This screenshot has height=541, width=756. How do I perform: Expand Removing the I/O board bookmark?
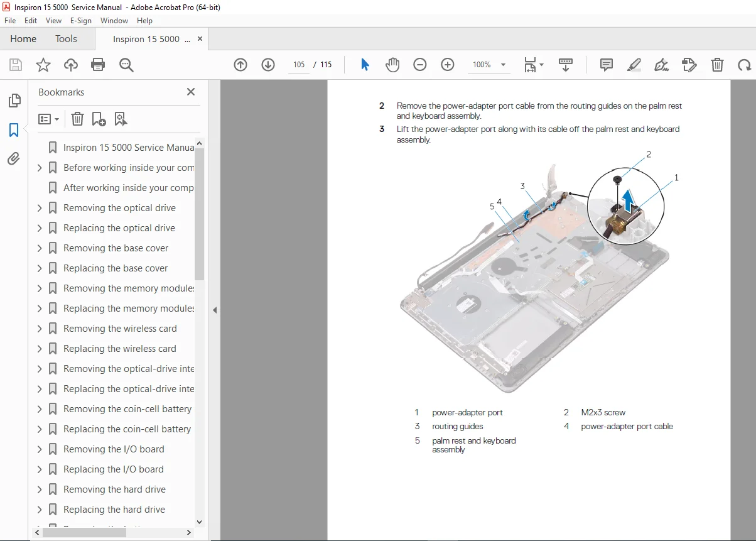pos(40,449)
